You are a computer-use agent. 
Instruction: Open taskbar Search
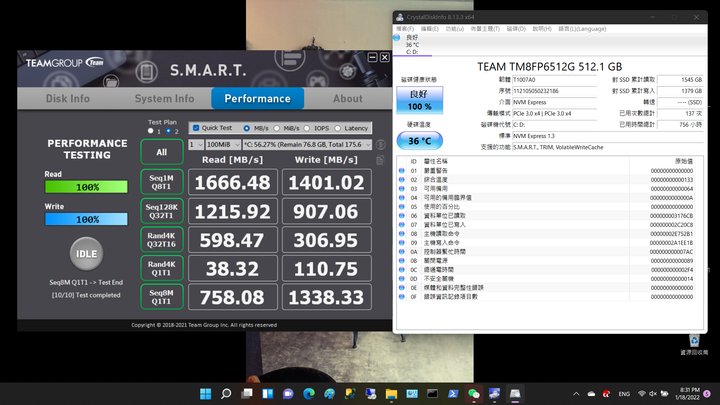tap(226, 394)
